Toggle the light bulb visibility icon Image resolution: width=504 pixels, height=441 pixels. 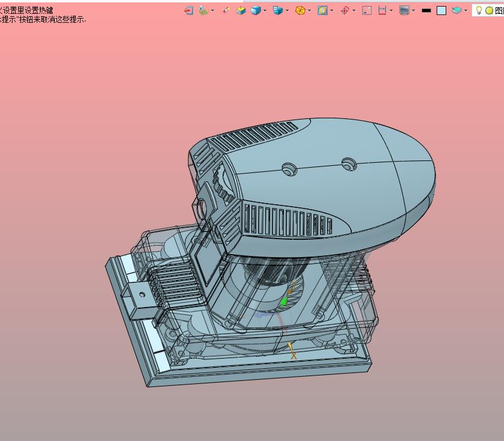479,10
